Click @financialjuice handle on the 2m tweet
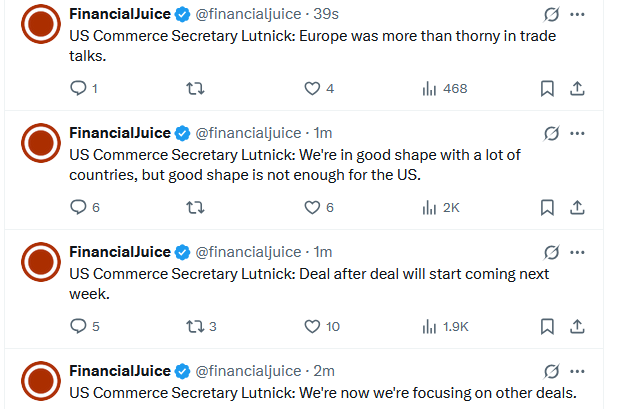This screenshot has height=409, width=631. [x=248, y=371]
